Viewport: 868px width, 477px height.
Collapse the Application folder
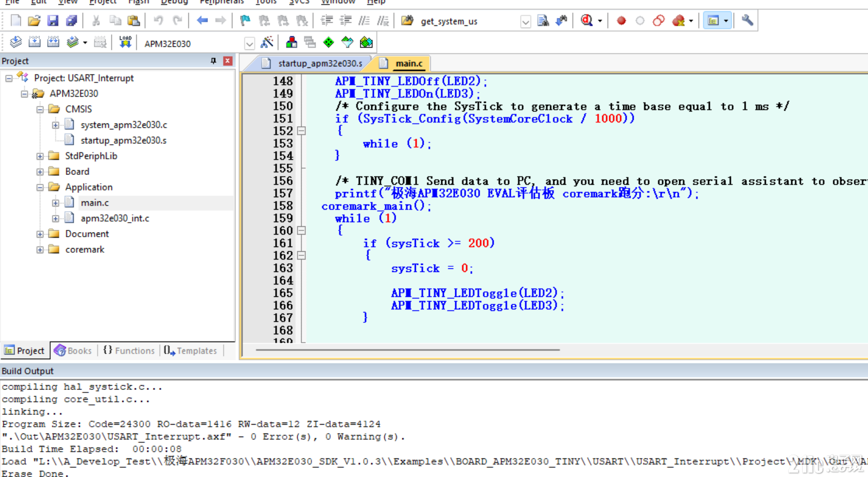pos(40,187)
